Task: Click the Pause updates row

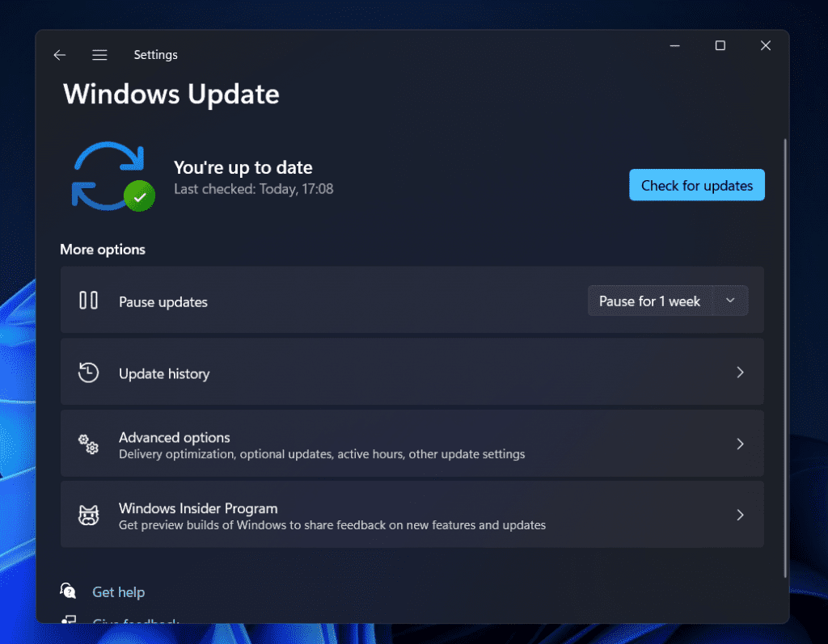Action: coord(323,301)
